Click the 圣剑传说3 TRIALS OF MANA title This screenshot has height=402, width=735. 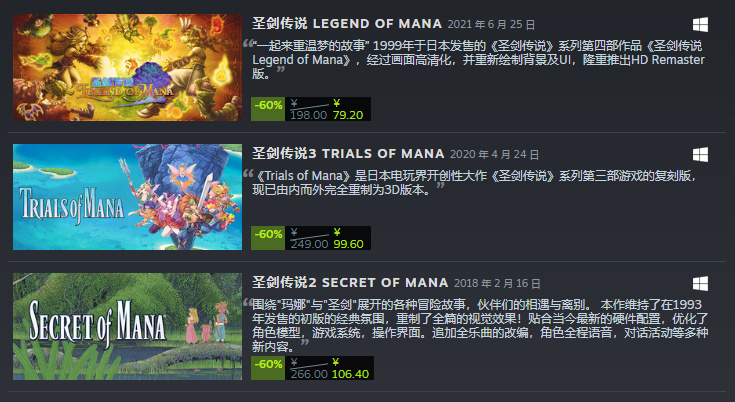click(348, 153)
